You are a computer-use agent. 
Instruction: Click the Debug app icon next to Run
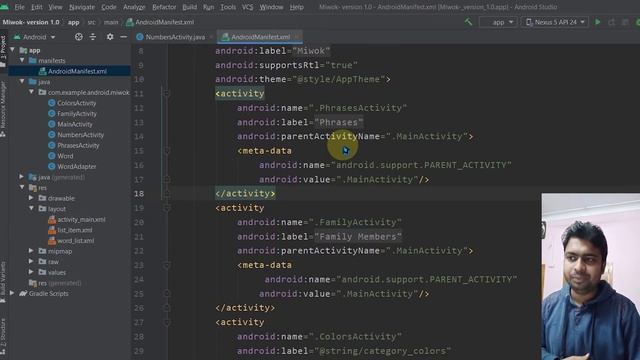611,22
